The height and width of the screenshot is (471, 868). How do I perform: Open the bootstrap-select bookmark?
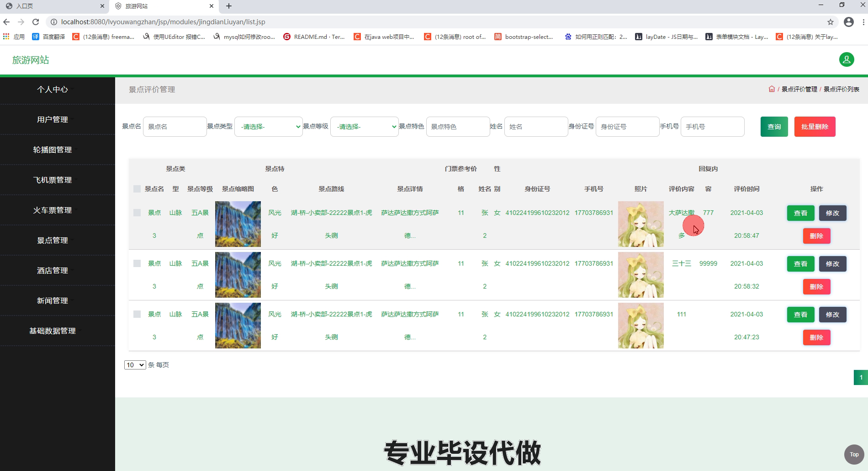524,37
